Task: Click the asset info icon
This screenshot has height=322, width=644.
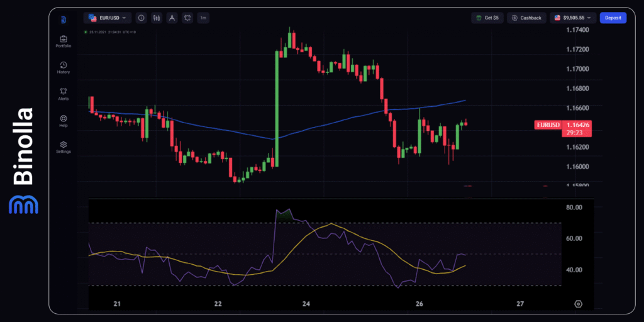Action: 141,18
